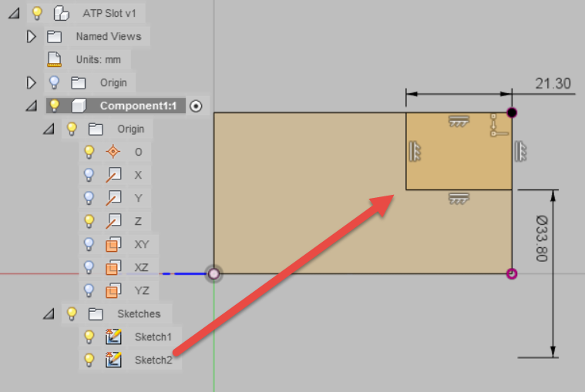Collapse the Component1:1 node
Image resolution: width=585 pixels, height=392 pixels.
click(x=32, y=106)
